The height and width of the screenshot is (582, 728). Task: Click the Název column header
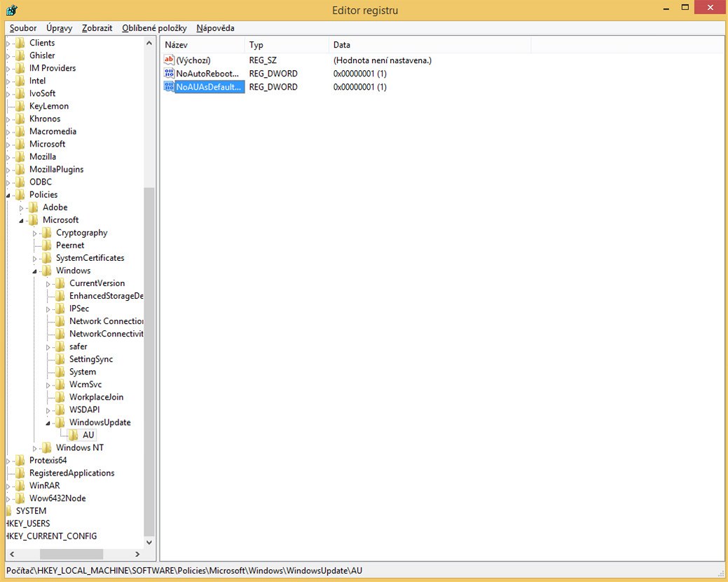point(203,45)
